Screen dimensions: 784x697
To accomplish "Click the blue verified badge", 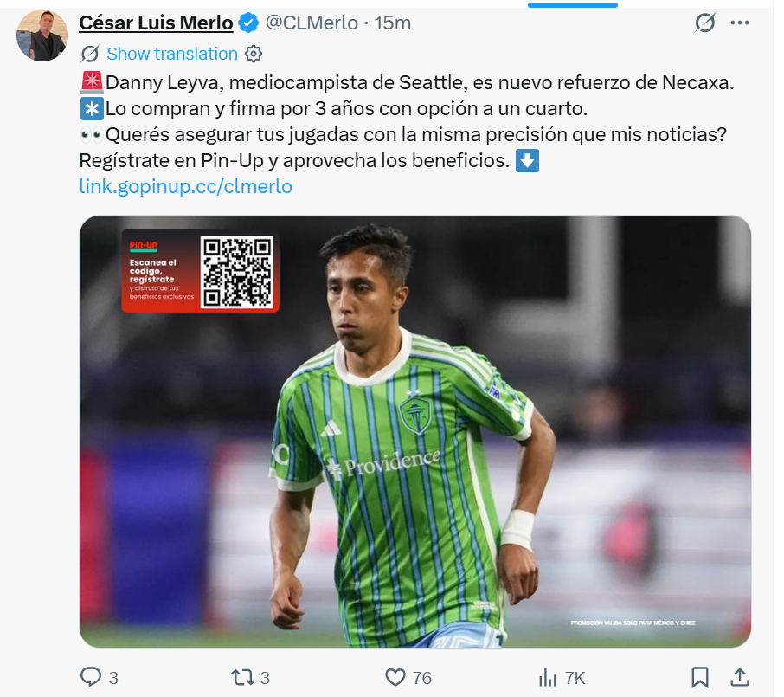I will click(x=248, y=23).
